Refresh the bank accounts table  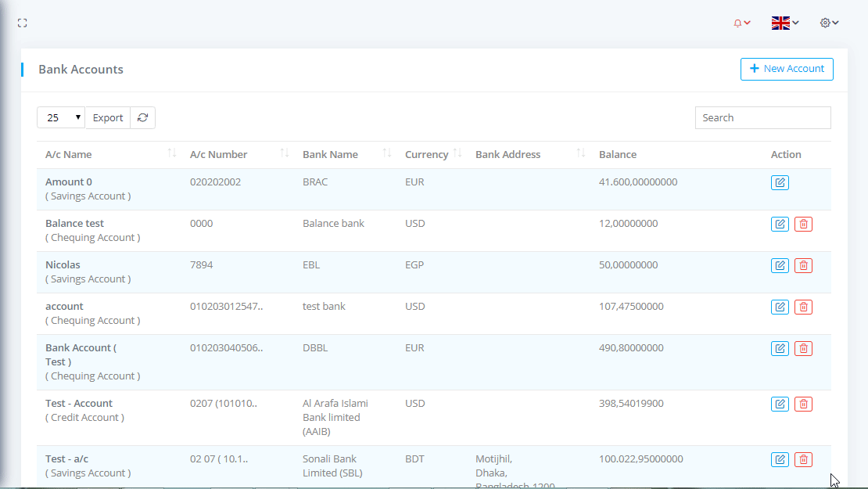142,118
